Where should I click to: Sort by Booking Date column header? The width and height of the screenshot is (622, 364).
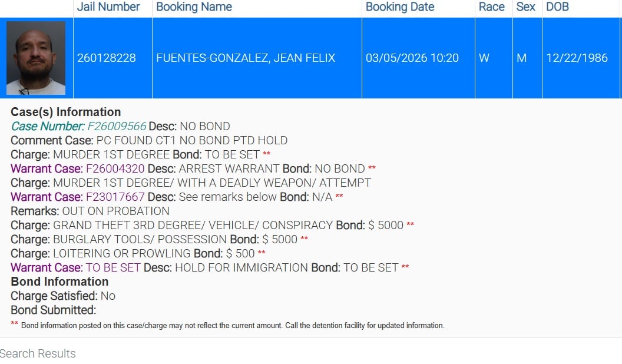(400, 6)
